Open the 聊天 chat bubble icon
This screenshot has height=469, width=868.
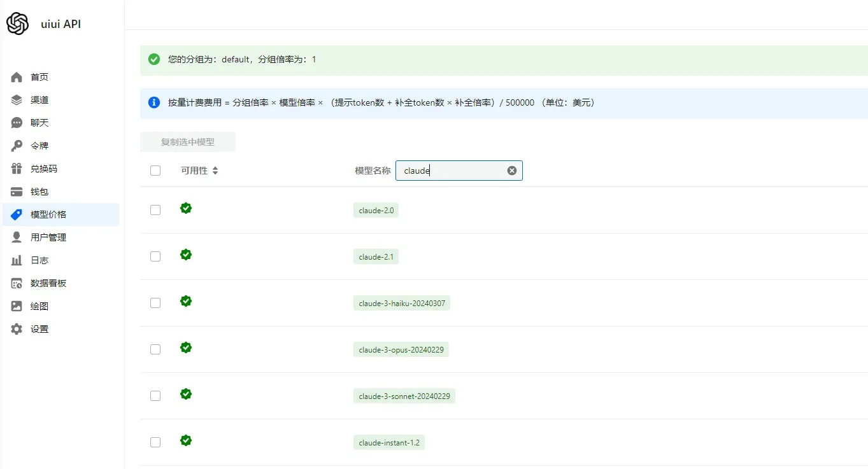coord(17,123)
